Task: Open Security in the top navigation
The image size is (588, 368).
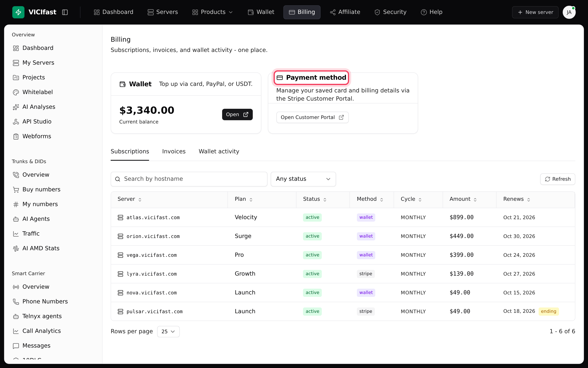Action: (390, 12)
